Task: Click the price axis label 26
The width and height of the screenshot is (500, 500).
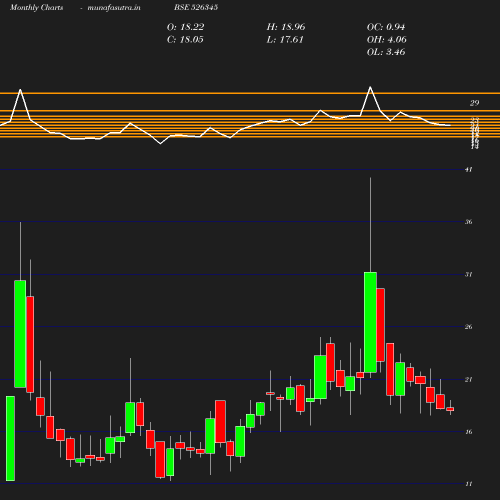Action: click(x=469, y=327)
